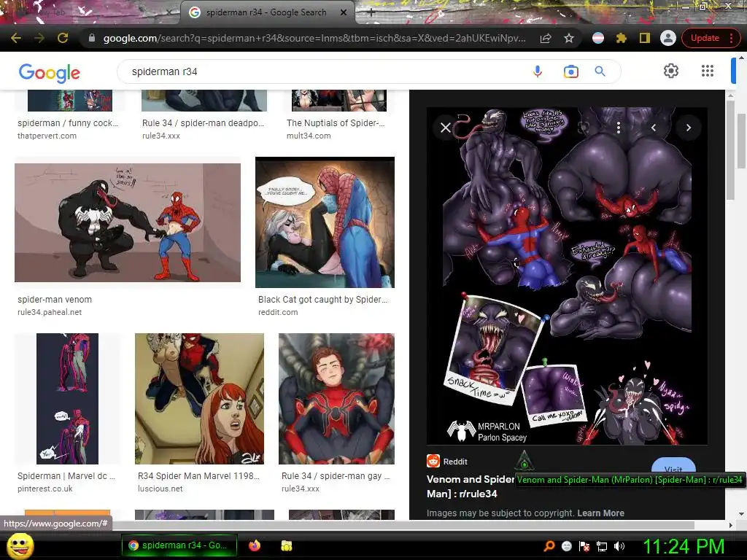
Task: Show previous image in preview panel
Action: [x=654, y=128]
